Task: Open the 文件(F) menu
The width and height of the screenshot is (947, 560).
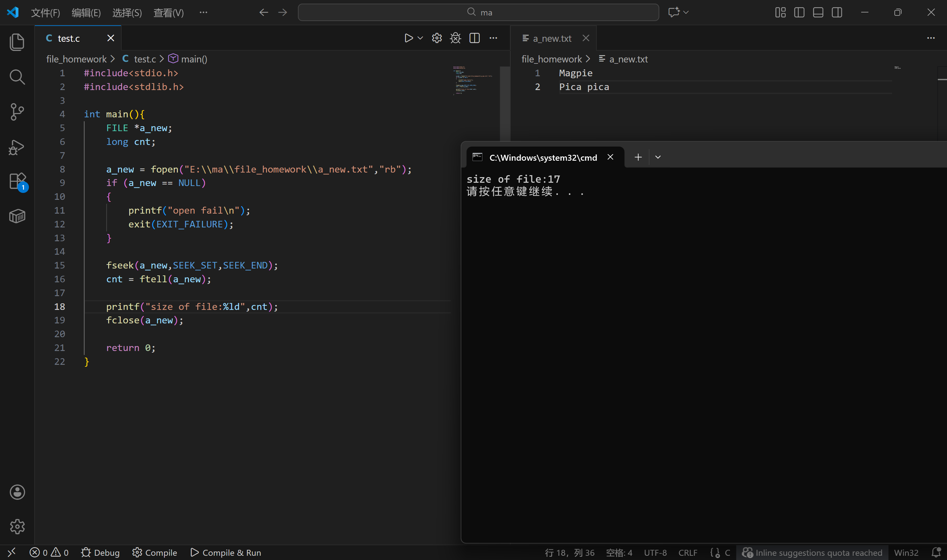Action: click(45, 12)
